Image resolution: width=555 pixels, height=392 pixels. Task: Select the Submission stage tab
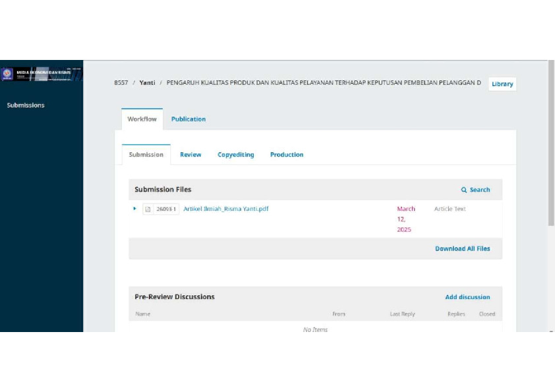146,155
